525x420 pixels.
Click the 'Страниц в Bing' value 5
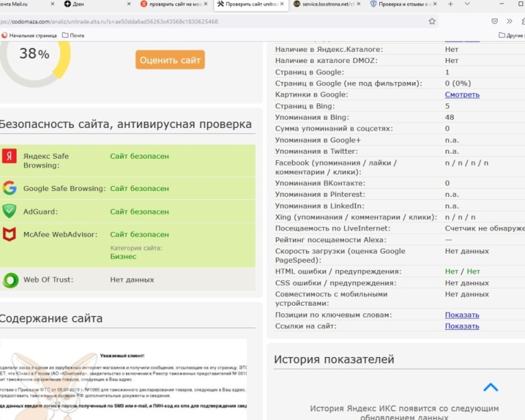(x=448, y=106)
